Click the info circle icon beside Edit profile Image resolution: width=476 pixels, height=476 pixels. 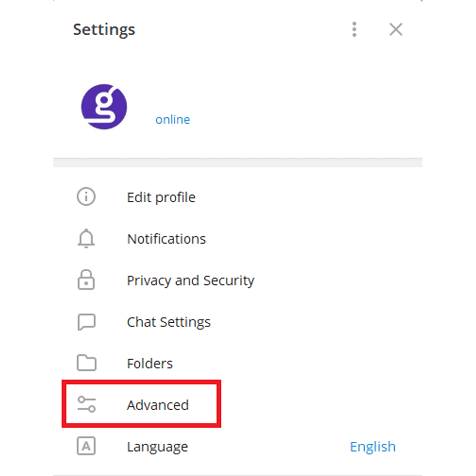pyautogui.click(x=86, y=197)
